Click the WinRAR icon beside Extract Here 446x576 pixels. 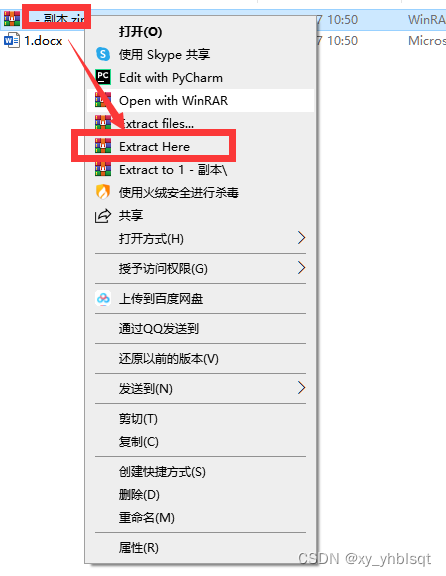click(x=103, y=146)
